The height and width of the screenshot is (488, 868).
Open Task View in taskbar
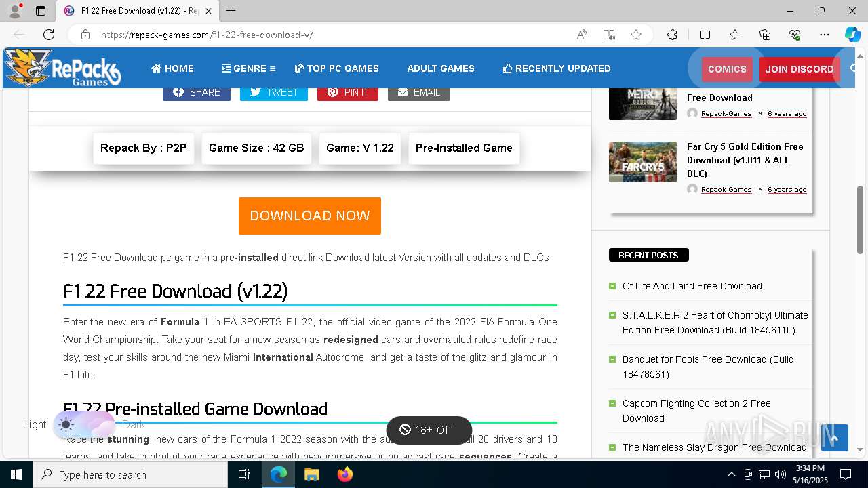pyautogui.click(x=244, y=474)
